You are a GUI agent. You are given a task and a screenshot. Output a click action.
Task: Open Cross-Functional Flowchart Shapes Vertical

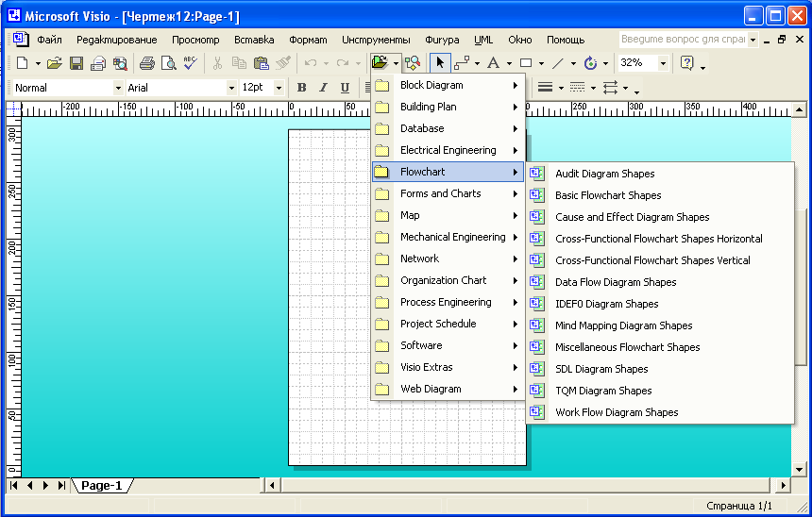[660, 260]
